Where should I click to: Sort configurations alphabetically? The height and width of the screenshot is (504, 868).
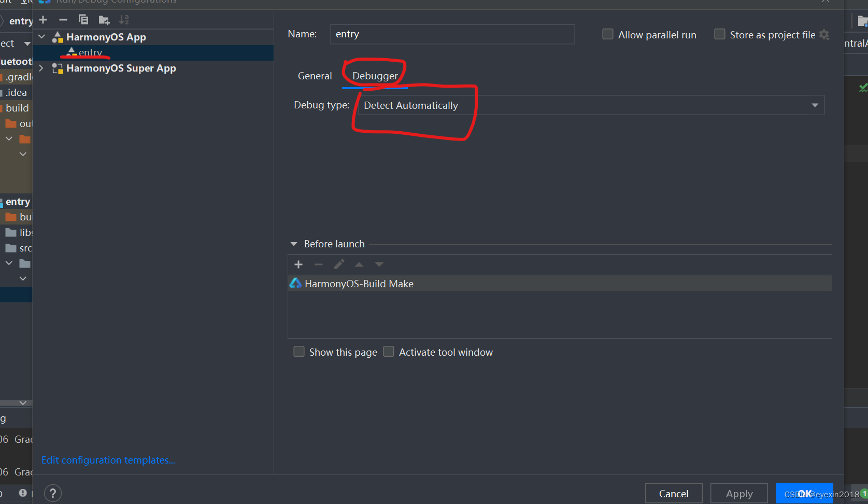[x=124, y=20]
